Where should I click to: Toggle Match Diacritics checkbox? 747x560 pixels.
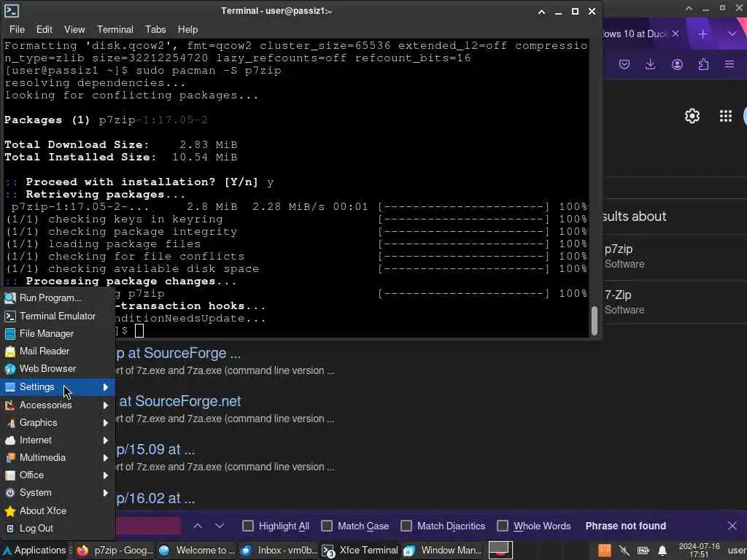(406, 526)
